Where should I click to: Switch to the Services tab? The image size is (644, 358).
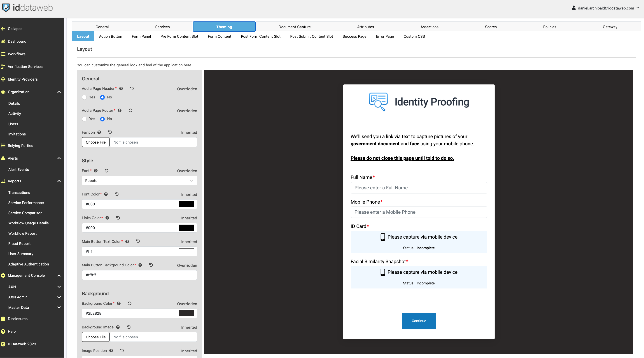click(x=162, y=27)
